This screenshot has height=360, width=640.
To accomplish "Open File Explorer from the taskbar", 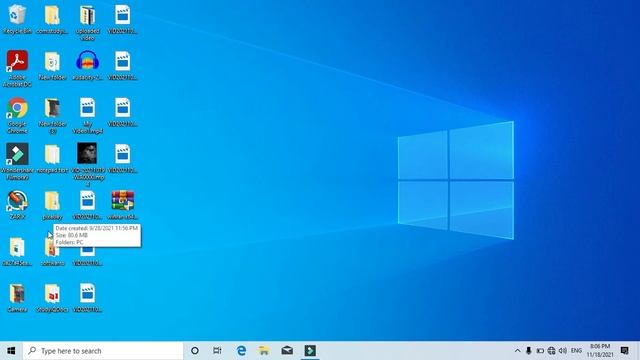I will [x=264, y=351].
